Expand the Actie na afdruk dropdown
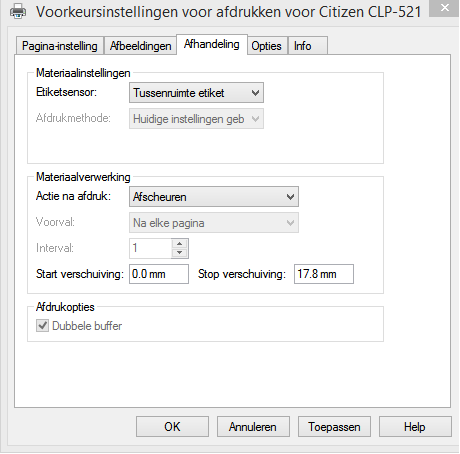The height and width of the screenshot is (454, 460). 214,197
